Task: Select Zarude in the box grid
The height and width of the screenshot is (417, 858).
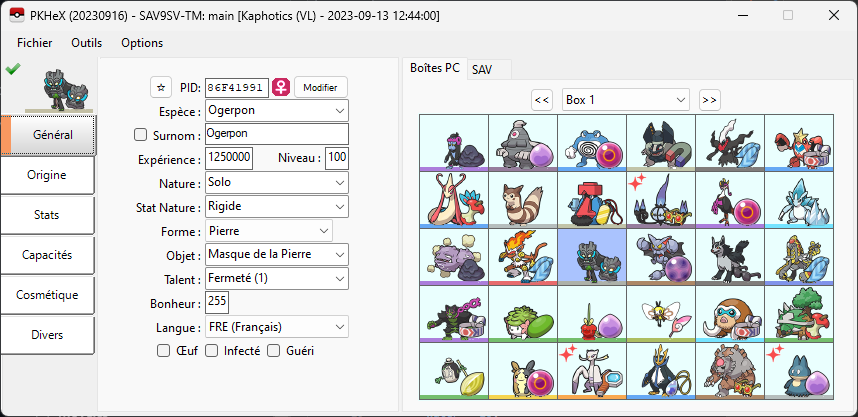Action: [x=454, y=314]
